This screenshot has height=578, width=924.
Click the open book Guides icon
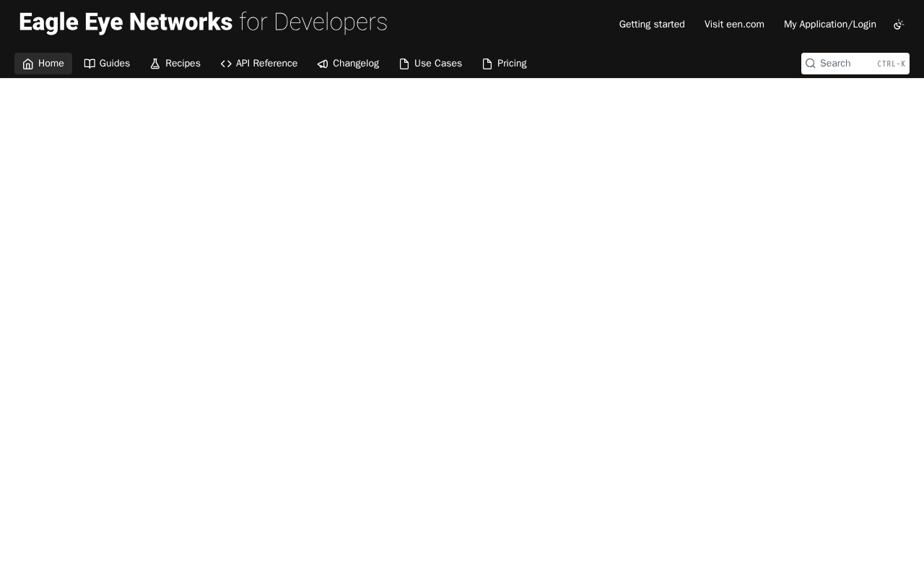click(x=90, y=64)
